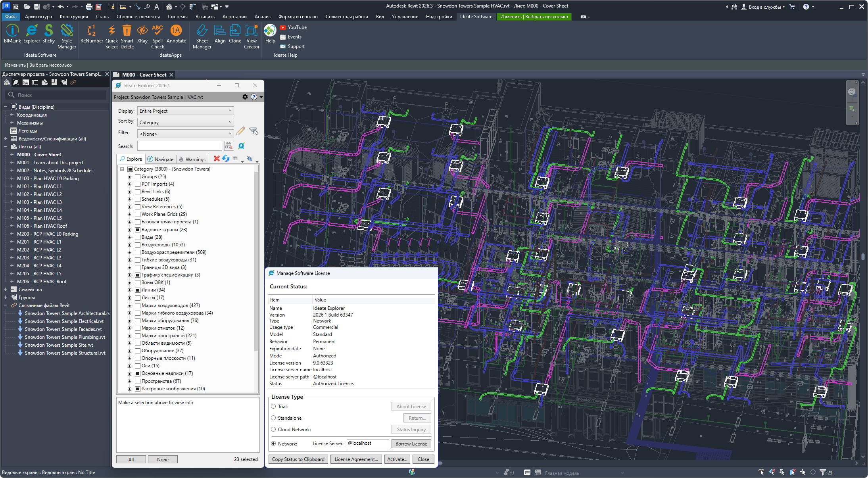Check the PDF Imports (4) checkbox
The width and height of the screenshot is (868, 478).
138,184
